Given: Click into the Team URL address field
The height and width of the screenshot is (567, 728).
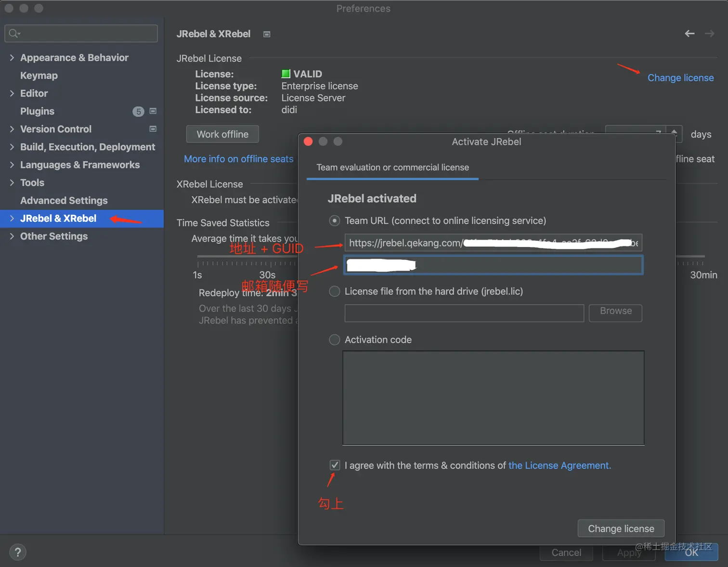Looking at the screenshot, I should (x=493, y=243).
